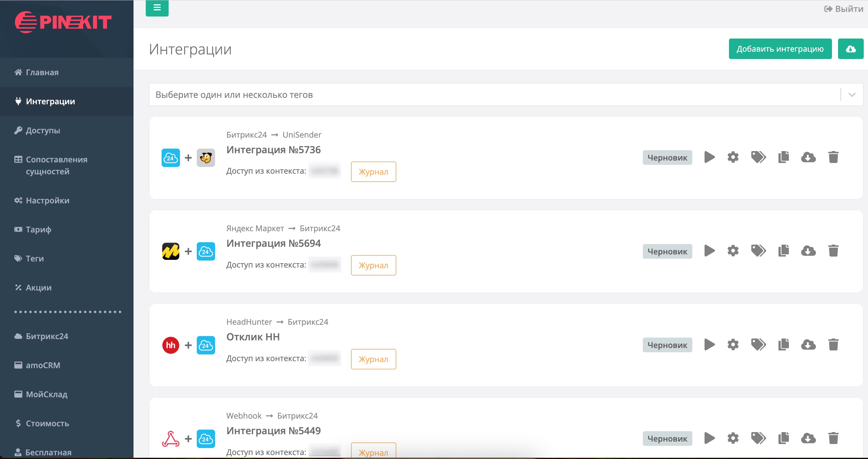Click green cloud import button in header
Viewport: 868px width, 459px height.
pos(851,49)
